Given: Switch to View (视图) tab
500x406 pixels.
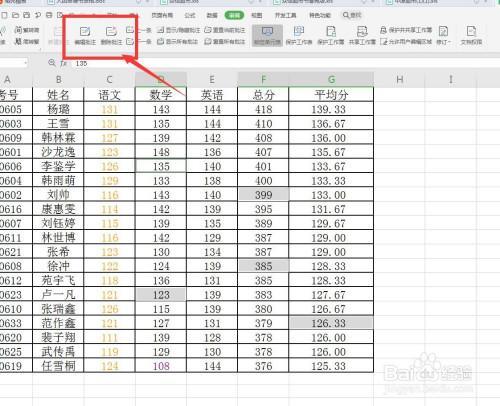Looking at the screenshot, I should 257,15.
